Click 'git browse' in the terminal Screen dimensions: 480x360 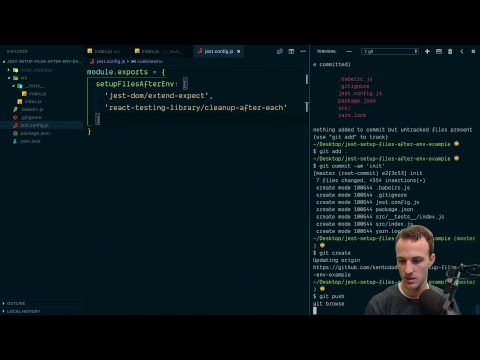pos(328,304)
